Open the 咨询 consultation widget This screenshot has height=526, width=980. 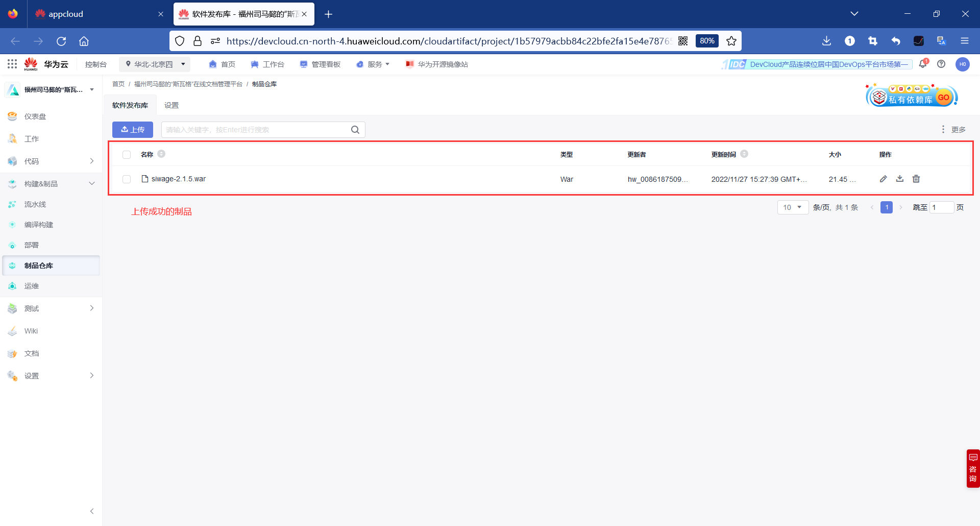point(973,468)
